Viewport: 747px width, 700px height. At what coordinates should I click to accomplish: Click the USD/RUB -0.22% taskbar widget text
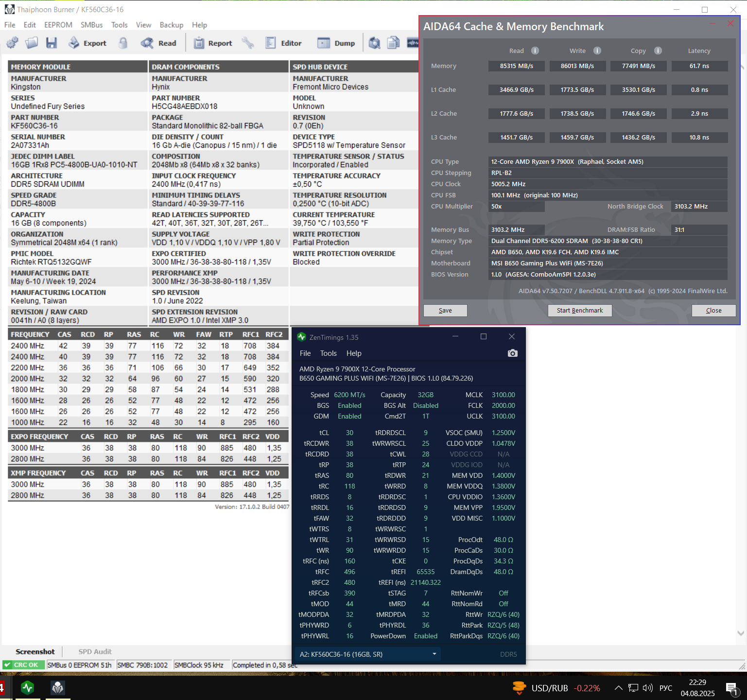566,688
